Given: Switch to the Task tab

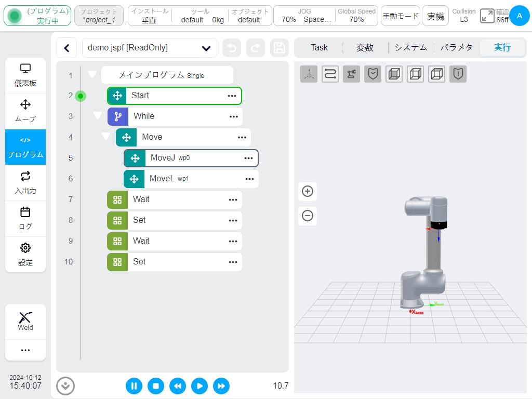Looking at the screenshot, I should [x=319, y=47].
